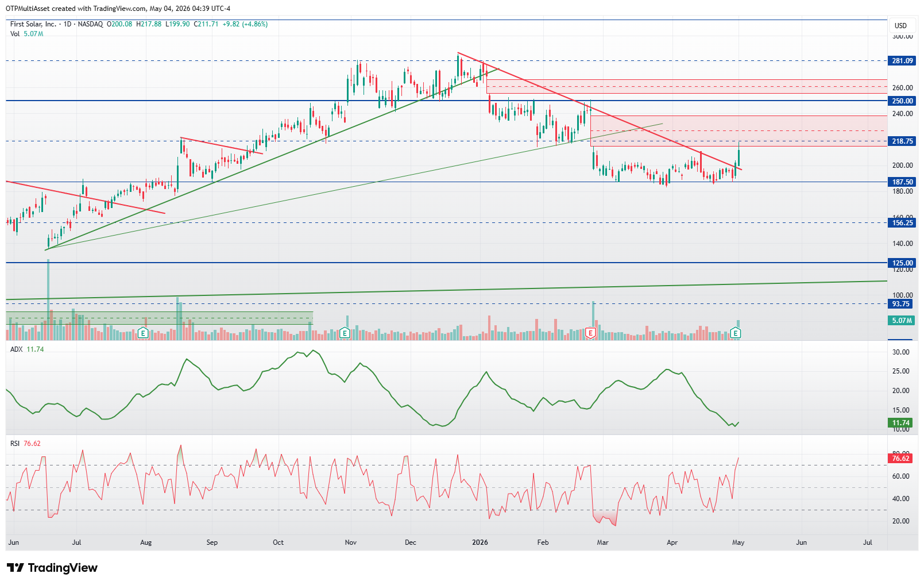This screenshot has width=924, height=585.
Task: Click the First Solar, Inc. symbol title
Action: click(33, 24)
